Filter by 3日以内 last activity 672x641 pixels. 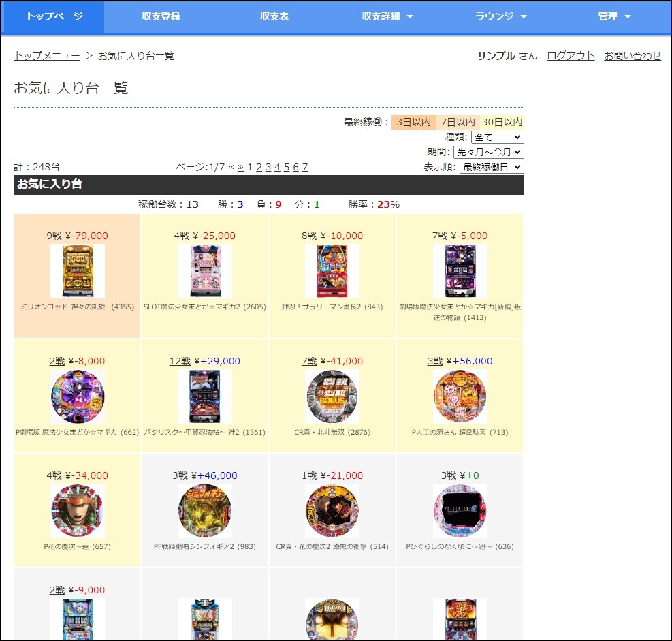413,122
